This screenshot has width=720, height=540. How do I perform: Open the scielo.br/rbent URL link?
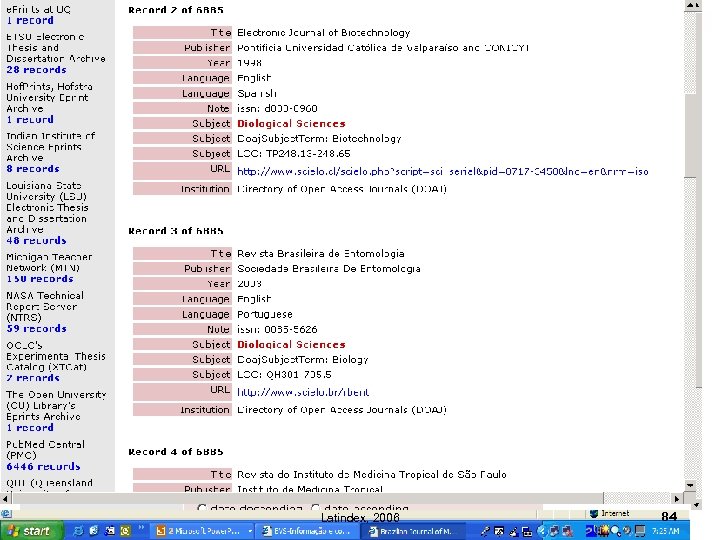point(303,393)
